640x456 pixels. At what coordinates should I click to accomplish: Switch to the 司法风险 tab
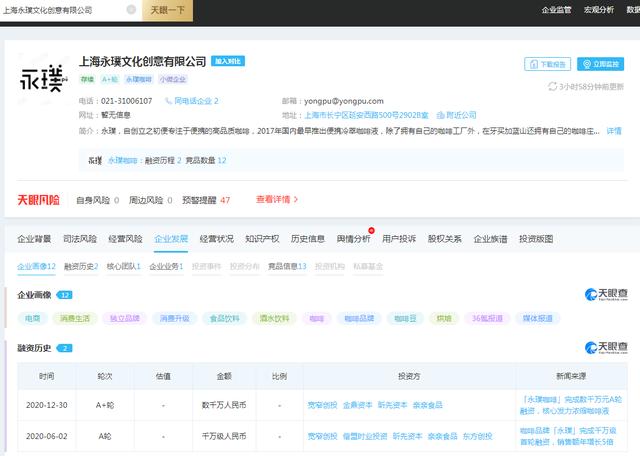[79, 240]
